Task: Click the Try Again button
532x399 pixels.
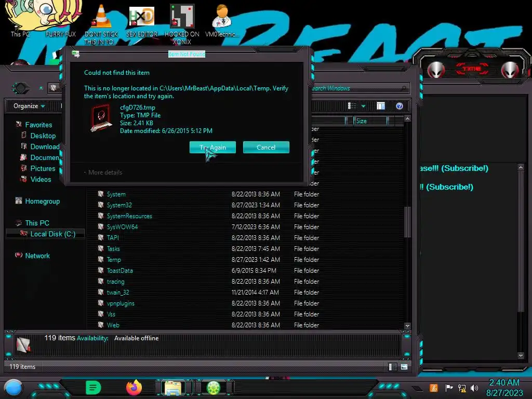Action: pyautogui.click(x=212, y=147)
